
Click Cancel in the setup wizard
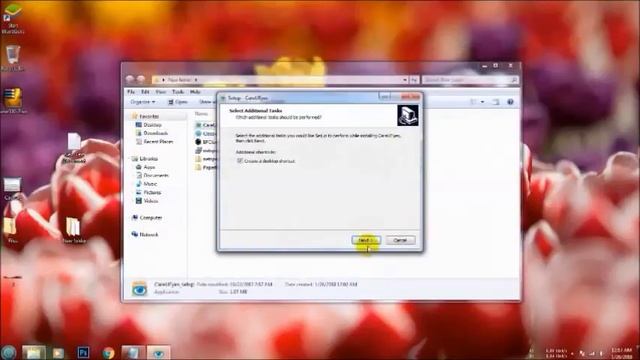coord(400,240)
